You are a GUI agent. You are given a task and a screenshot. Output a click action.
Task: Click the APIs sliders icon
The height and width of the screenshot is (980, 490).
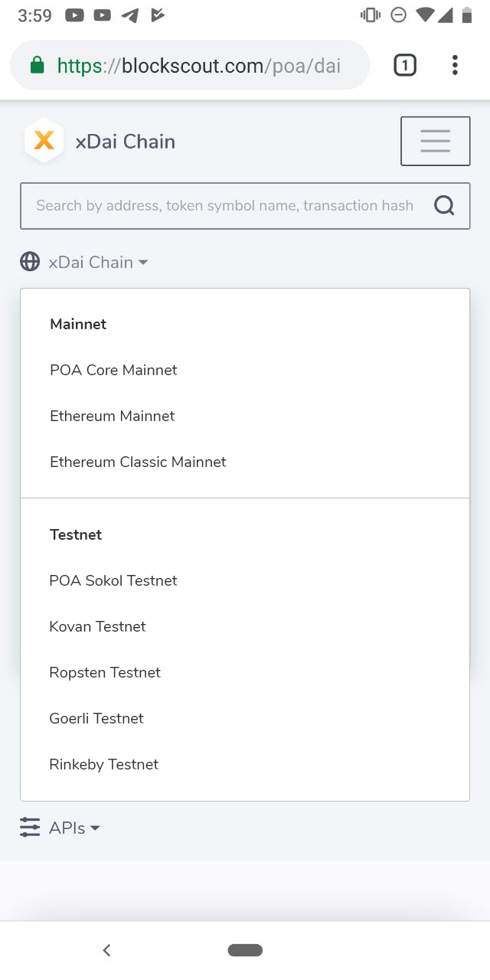(29, 828)
